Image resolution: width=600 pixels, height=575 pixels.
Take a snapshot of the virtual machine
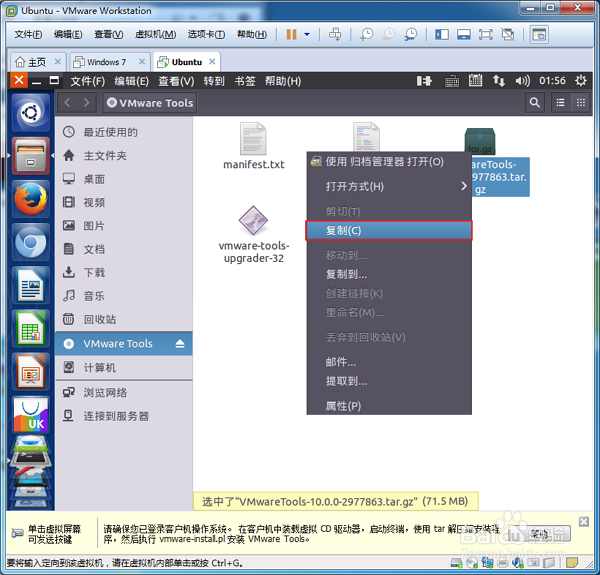click(367, 34)
